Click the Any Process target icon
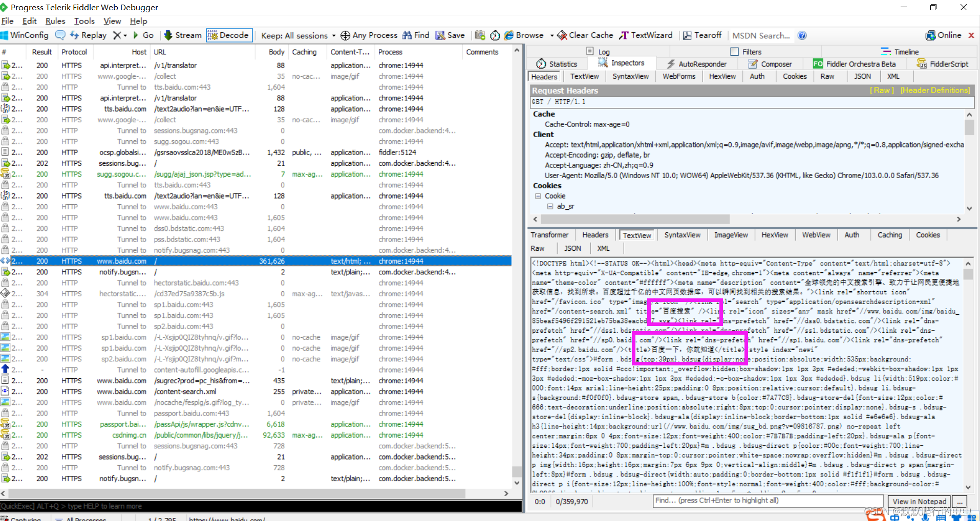980x521 pixels. click(x=346, y=35)
